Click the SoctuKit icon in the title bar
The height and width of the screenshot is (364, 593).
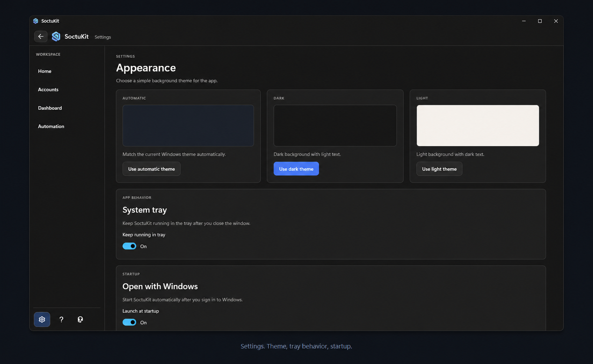[36, 21]
